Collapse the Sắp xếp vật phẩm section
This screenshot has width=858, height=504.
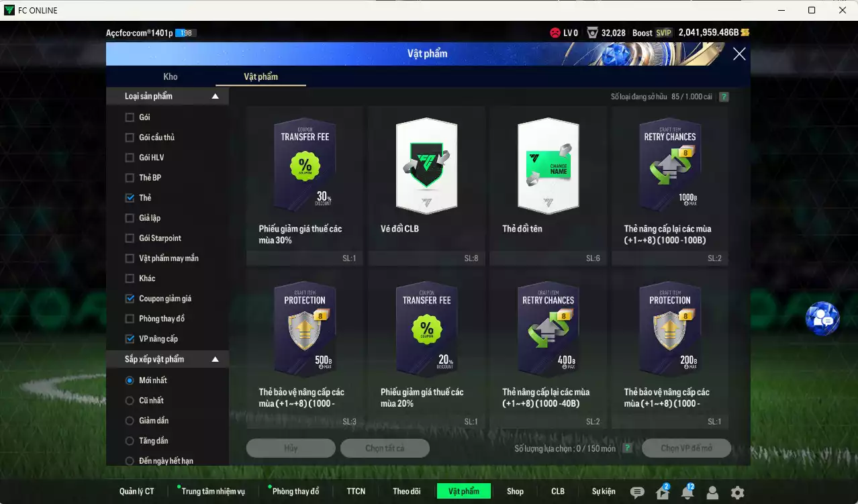[216, 360]
